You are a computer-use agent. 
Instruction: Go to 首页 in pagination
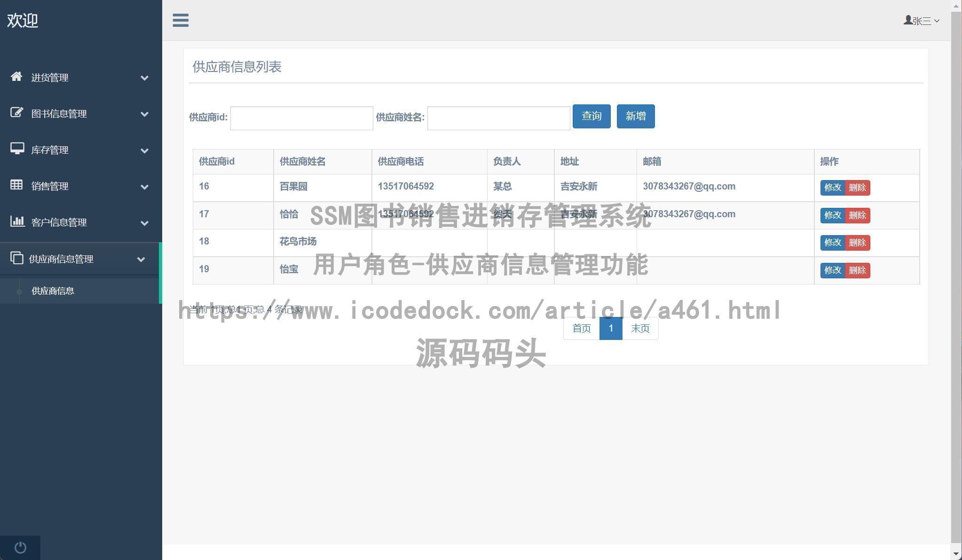coord(581,328)
